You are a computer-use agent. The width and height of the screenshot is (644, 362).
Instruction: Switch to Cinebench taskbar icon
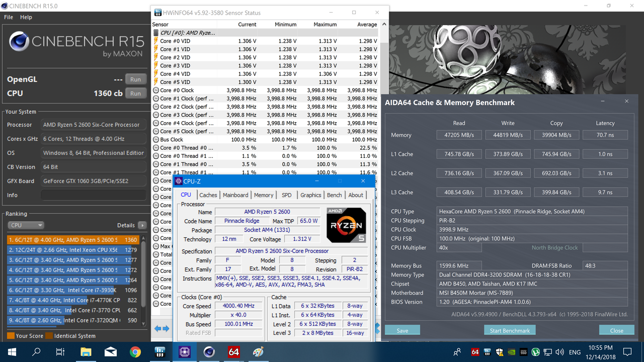click(209, 352)
